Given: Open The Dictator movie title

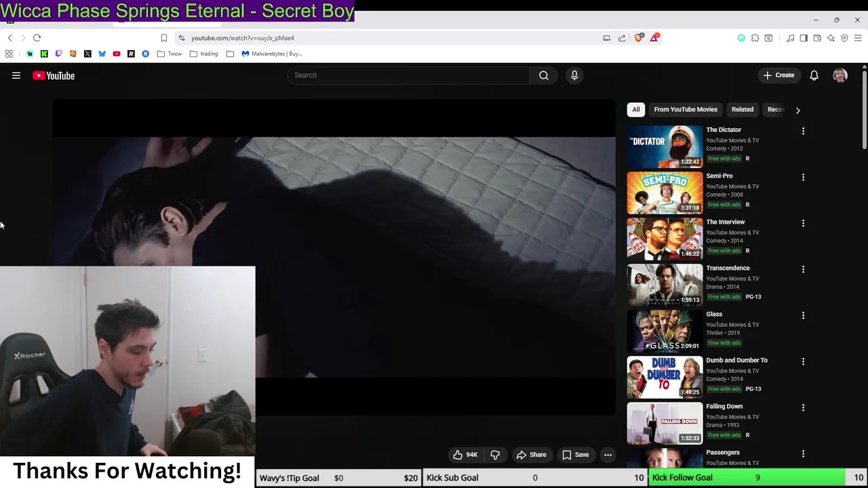Looking at the screenshot, I should click(724, 129).
